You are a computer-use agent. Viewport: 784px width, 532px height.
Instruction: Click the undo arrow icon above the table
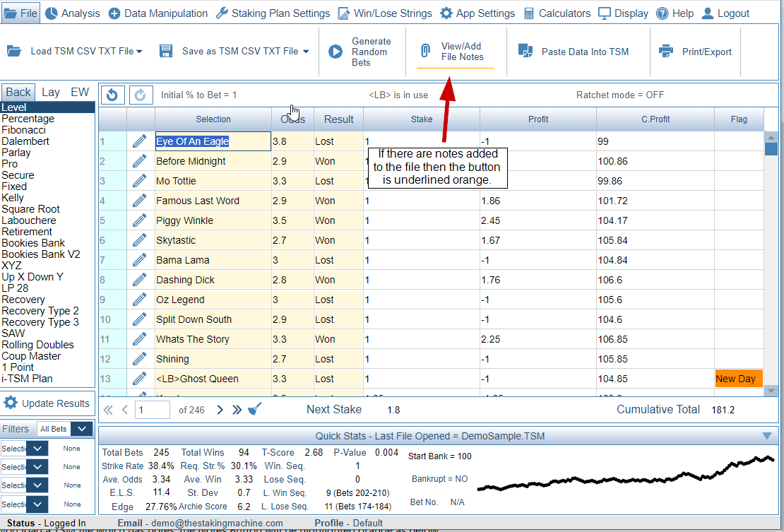(x=112, y=95)
